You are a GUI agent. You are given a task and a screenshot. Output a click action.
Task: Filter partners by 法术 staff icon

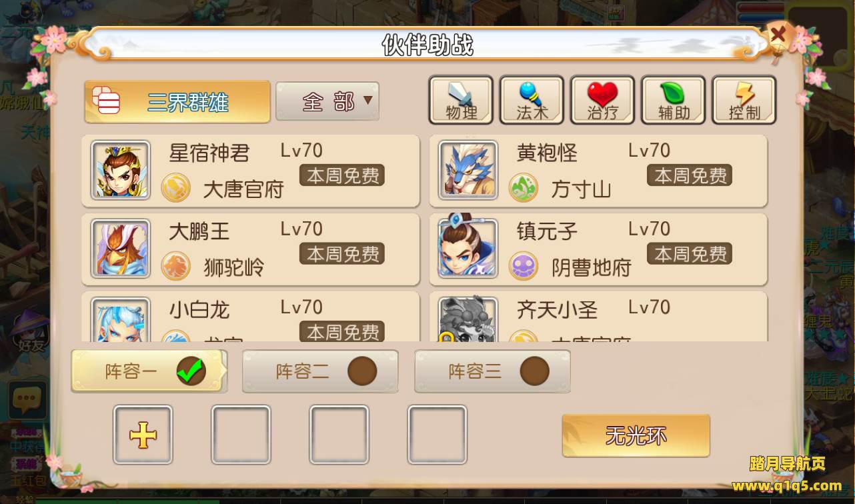pos(532,100)
